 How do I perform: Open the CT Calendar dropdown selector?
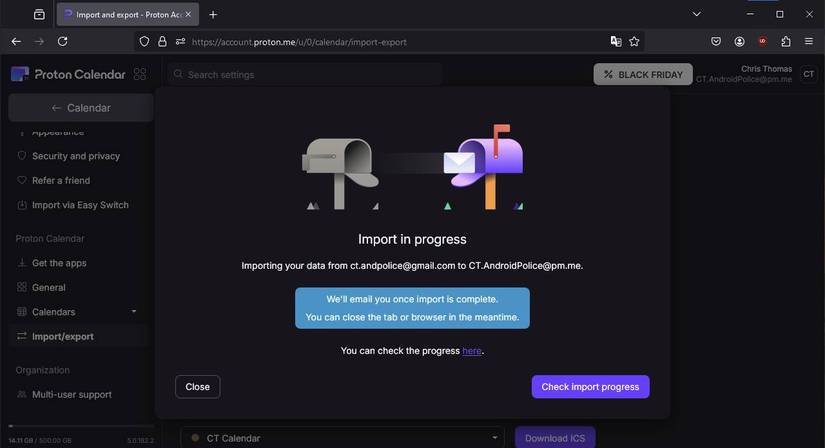coord(342,438)
